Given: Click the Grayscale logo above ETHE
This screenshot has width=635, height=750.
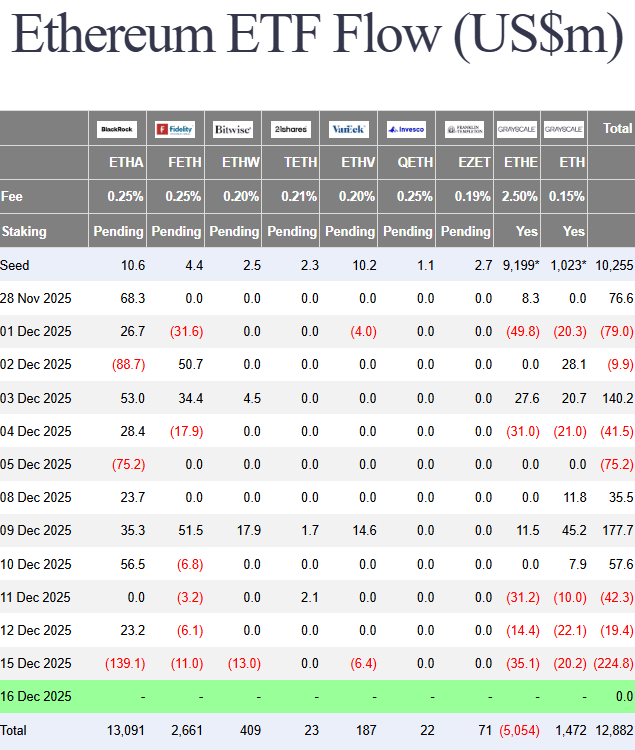Looking at the screenshot, I should (x=517, y=129).
